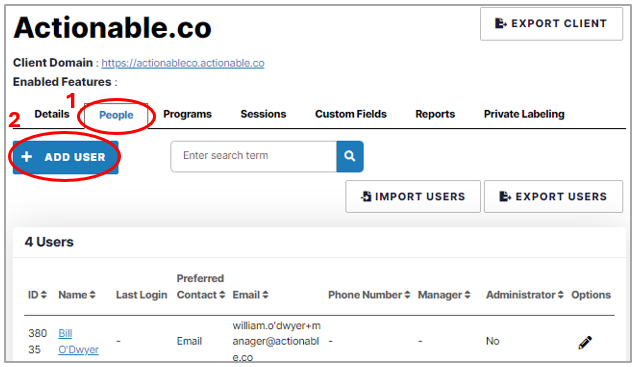Click the Import Users button
Viewport: 636px width, 367px height.
coord(413,197)
